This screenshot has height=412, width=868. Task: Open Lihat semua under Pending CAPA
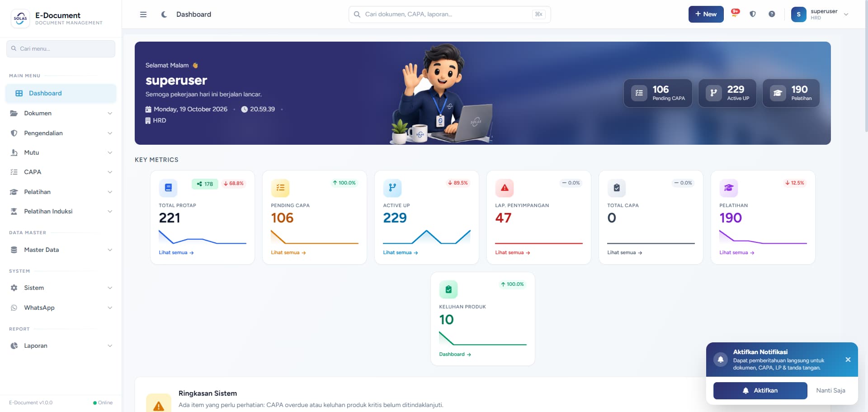288,253
